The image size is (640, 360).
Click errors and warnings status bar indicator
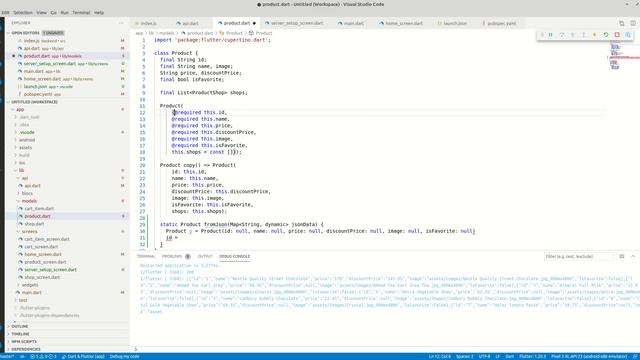[x=43, y=356]
